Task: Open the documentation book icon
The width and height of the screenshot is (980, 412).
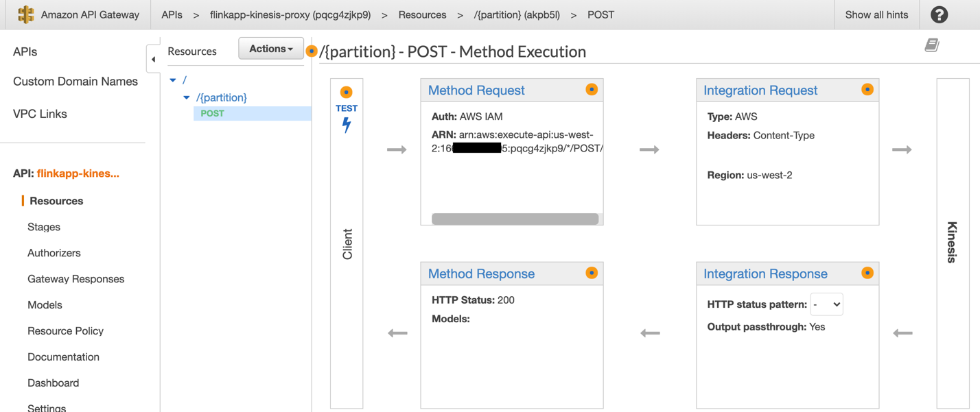Action: tap(931, 45)
